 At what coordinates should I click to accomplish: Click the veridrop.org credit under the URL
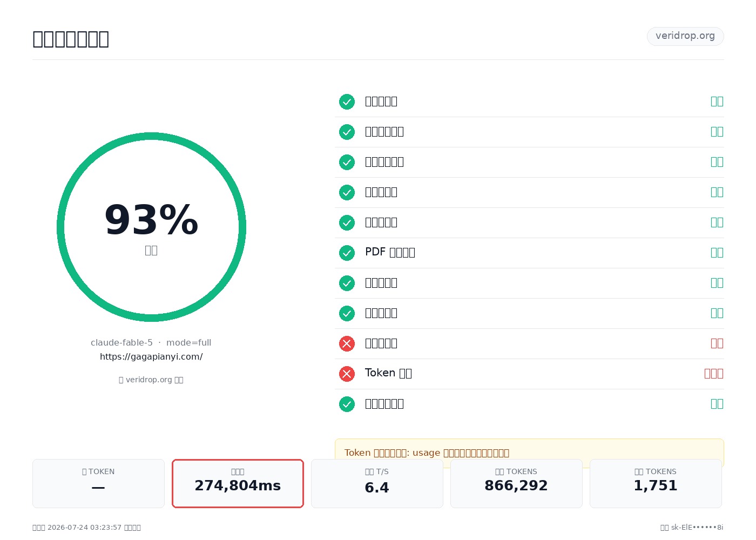pos(151,380)
